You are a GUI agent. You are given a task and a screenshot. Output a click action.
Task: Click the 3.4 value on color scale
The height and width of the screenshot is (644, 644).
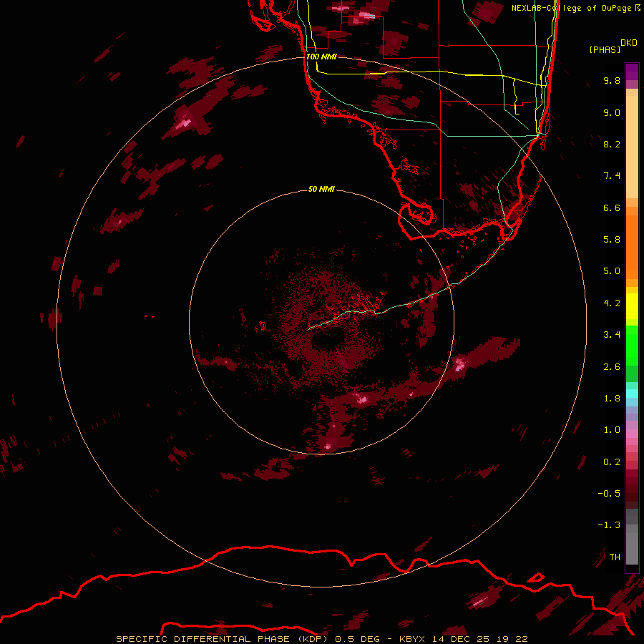click(x=612, y=335)
